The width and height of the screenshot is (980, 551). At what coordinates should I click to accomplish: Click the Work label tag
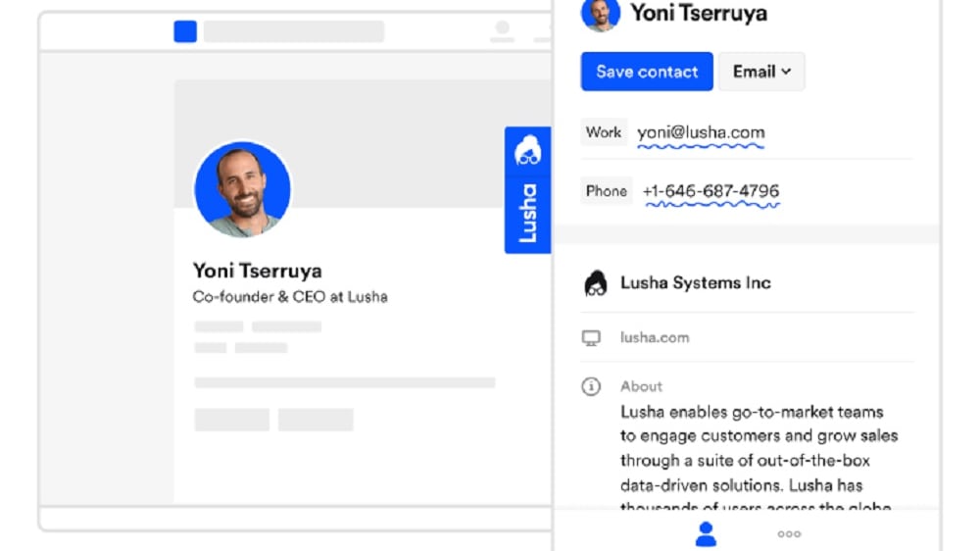click(x=603, y=132)
